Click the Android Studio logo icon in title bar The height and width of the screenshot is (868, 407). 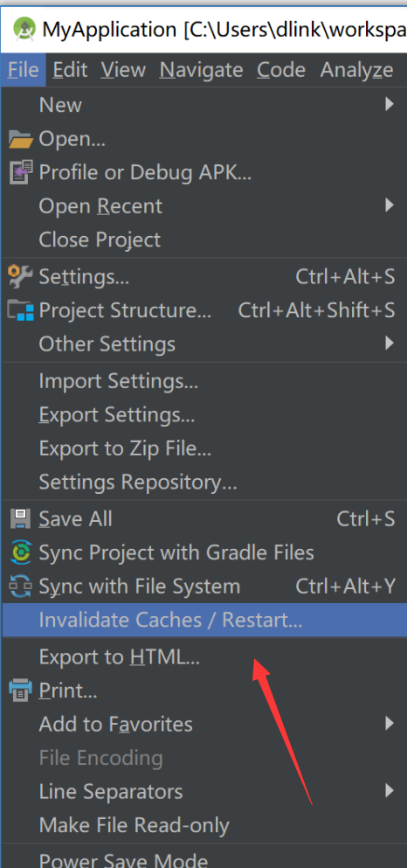(x=24, y=29)
